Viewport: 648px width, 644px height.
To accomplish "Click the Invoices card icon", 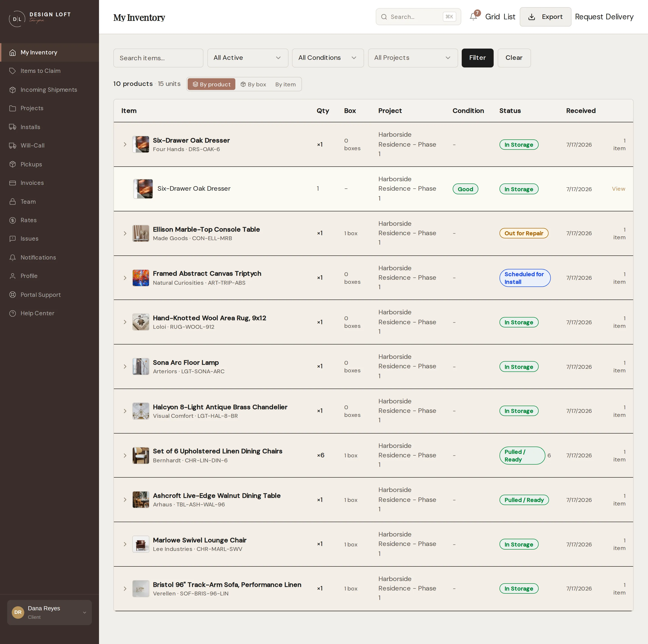I will (13, 183).
